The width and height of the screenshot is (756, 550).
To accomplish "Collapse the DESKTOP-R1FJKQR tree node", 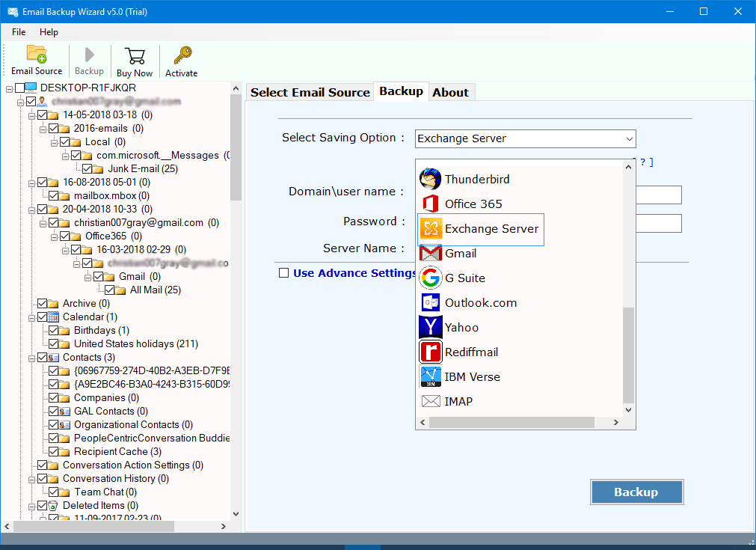I will [9, 89].
